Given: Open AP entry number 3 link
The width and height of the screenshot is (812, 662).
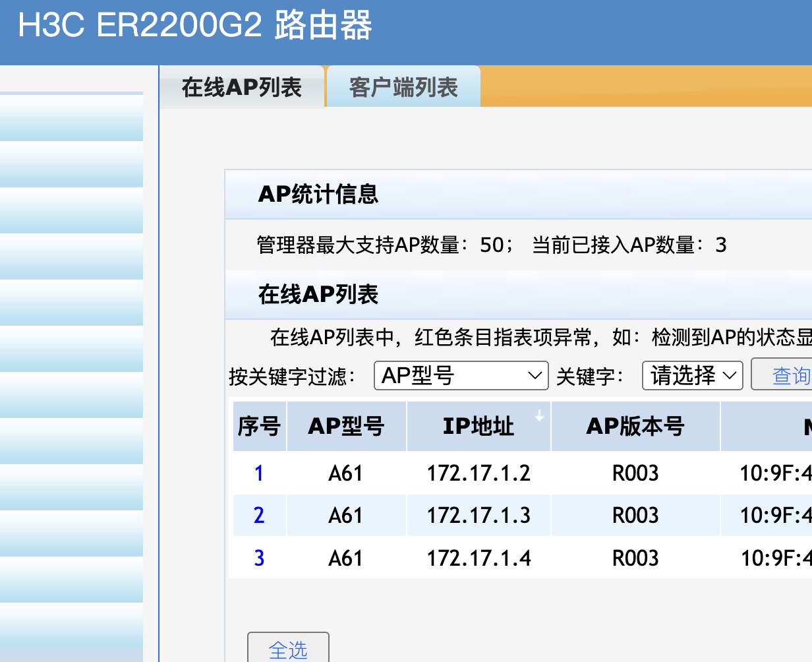Looking at the screenshot, I should [x=259, y=558].
